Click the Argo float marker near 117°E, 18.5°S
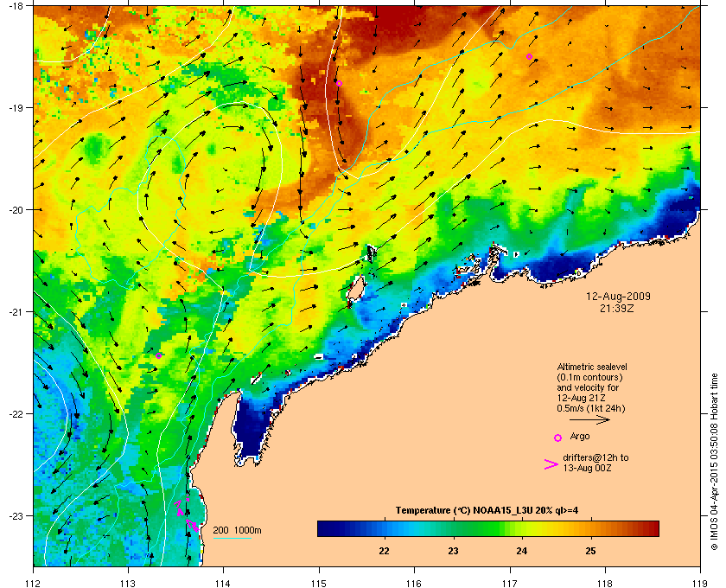This screenshot has width=726, height=588. pyautogui.click(x=529, y=56)
